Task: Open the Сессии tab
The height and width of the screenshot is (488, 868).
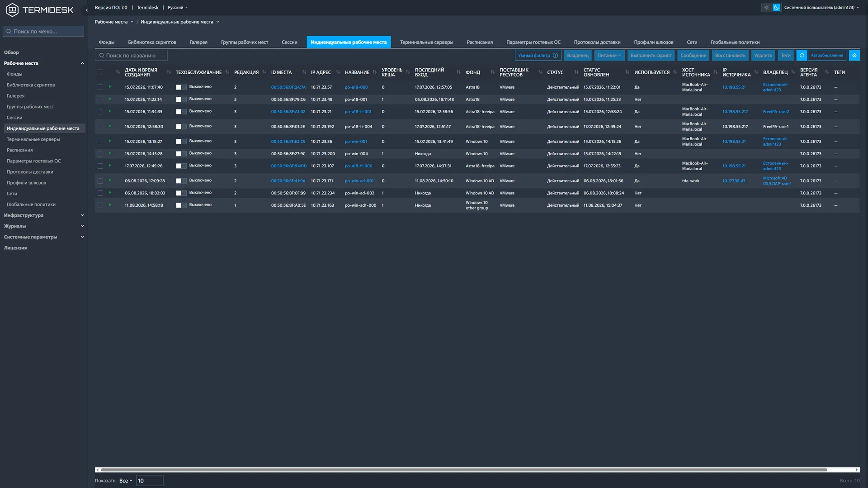Action: [x=289, y=42]
